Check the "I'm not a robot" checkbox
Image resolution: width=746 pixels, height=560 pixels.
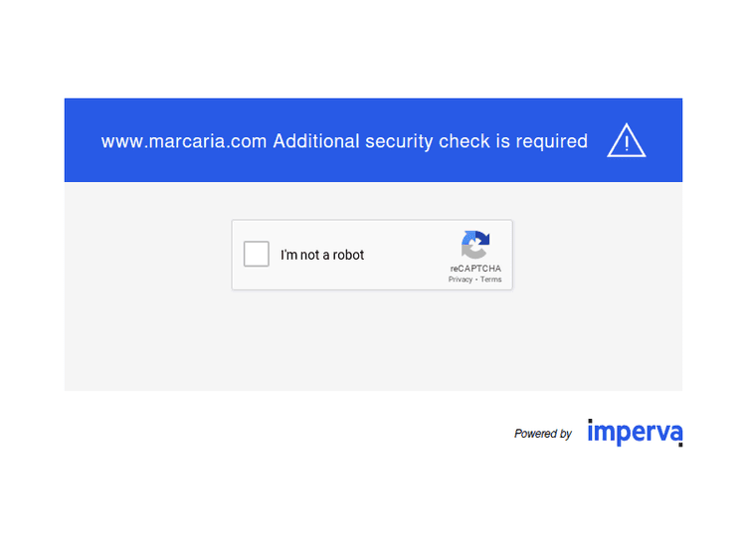(x=257, y=255)
